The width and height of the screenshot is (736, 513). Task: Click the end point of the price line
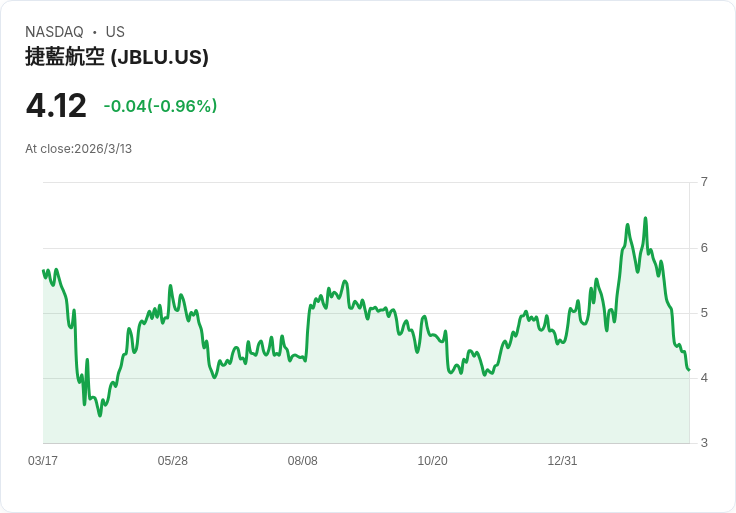[689, 370]
